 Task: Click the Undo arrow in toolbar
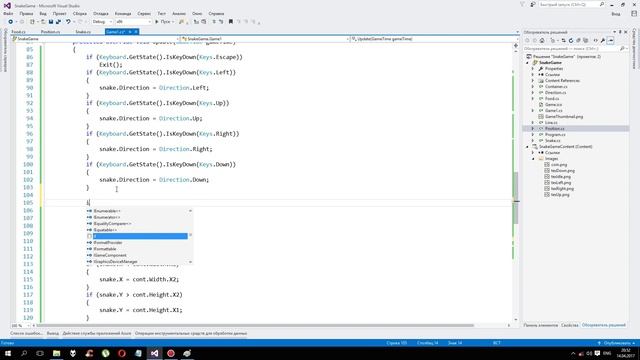tap(68, 22)
